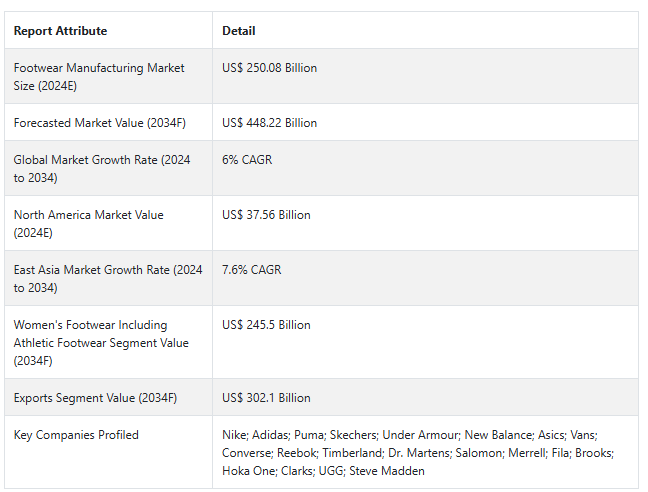
Task: Click the Report Attribute column header
Action: tap(60, 31)
